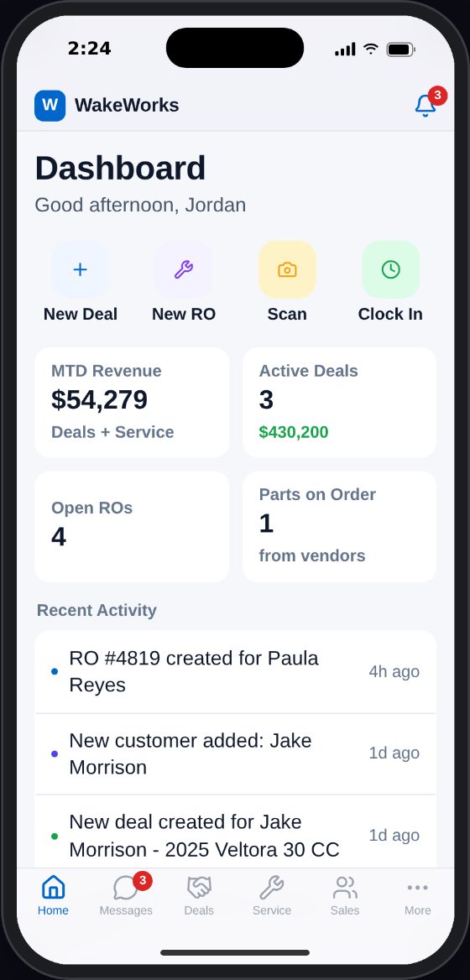This screenshot has width=470, height=980.
Task: Click the 'Recent Activity' heading
Action: pyautogui.click(x=97, y=610)
